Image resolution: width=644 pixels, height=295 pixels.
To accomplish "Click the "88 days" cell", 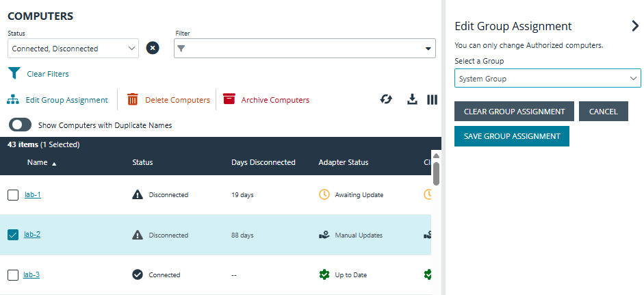I will pyautogui.click(x=242, y=235).
